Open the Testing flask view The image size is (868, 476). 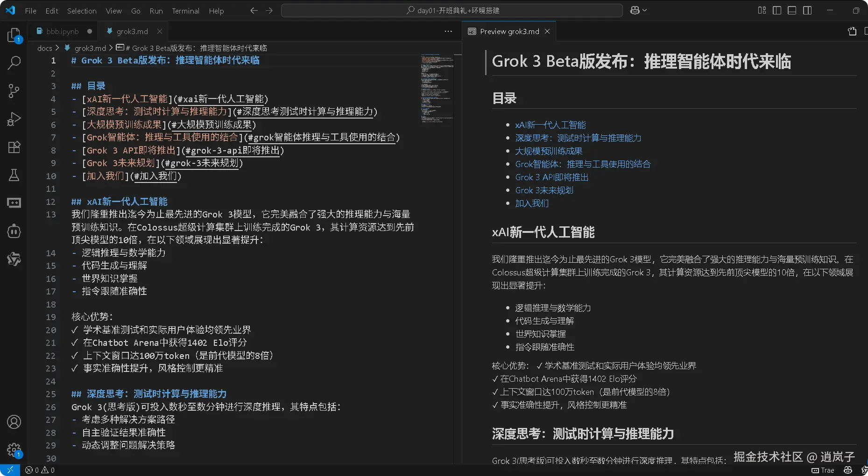point(14,175)
